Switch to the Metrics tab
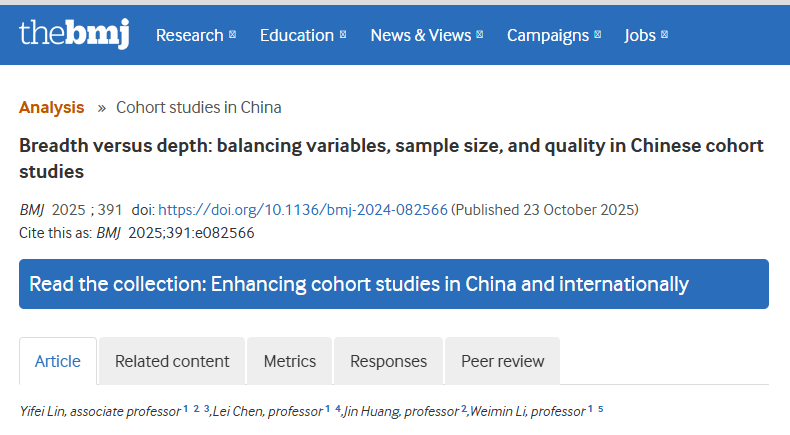Viewport: 790px width, 435px height. 290,361
